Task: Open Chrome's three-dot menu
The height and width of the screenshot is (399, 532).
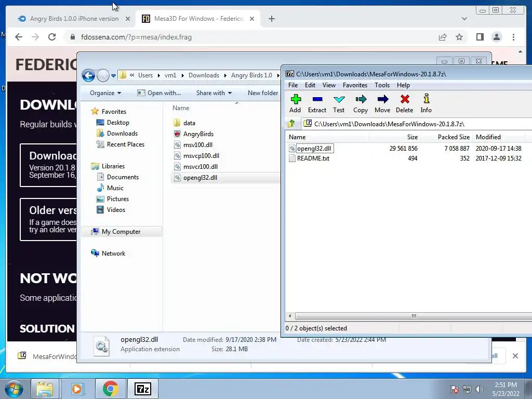Action: 513,37
